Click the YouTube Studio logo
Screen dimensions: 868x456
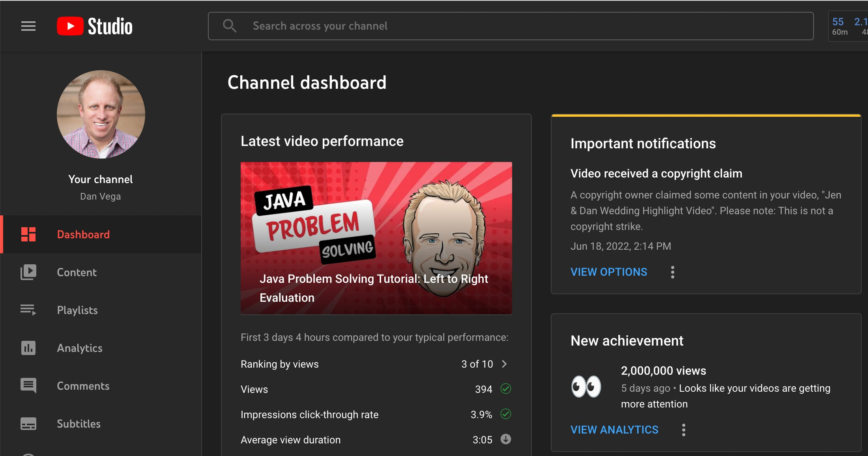click(x=95, y=26)
